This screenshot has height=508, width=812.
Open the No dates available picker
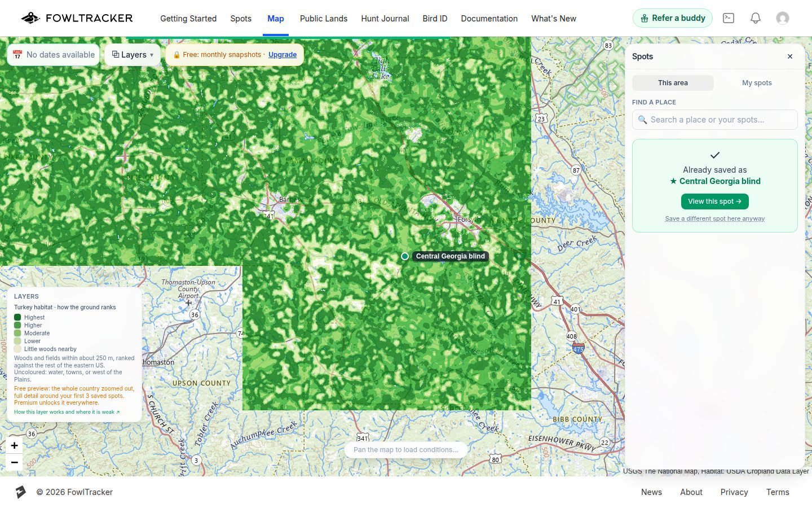click(54, 55)
